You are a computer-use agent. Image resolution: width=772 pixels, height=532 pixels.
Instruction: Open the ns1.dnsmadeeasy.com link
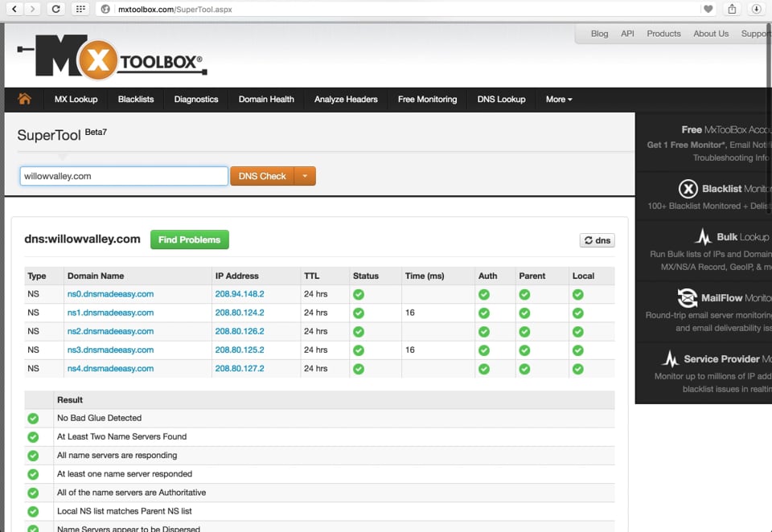(110, 313)
